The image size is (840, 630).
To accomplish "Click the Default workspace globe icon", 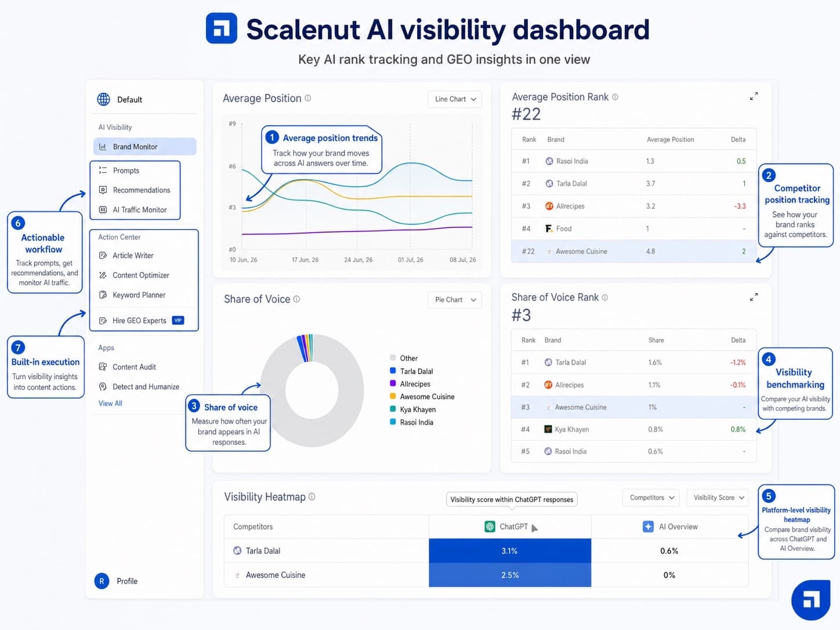I will click(x=103, y=99).
